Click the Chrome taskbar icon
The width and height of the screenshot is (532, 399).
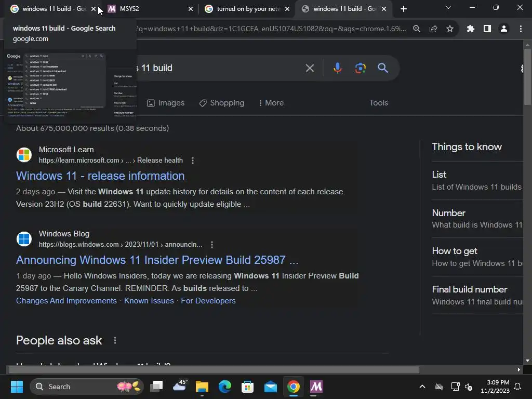pos(293,387)
